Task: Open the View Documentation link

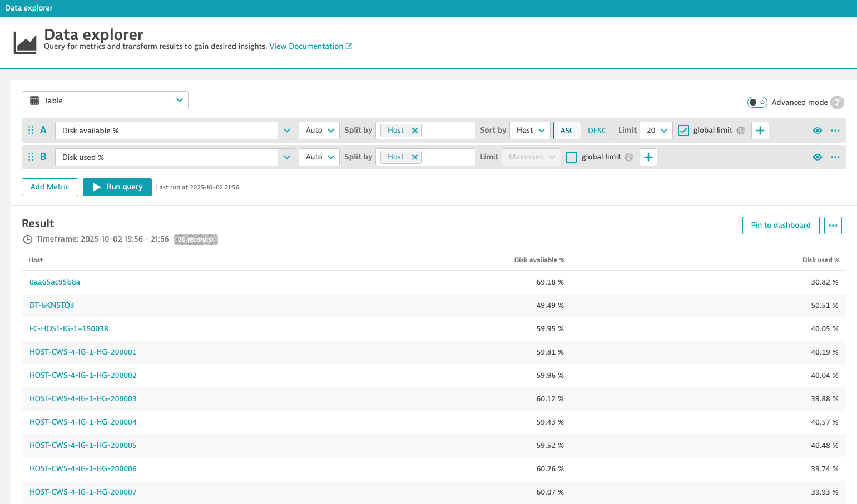Action: [306, 47]
